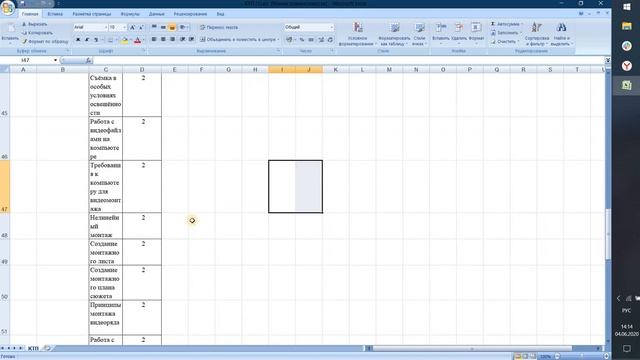Copy the selection with Копировать
The image size is (640, 360).
coord(37,33)
